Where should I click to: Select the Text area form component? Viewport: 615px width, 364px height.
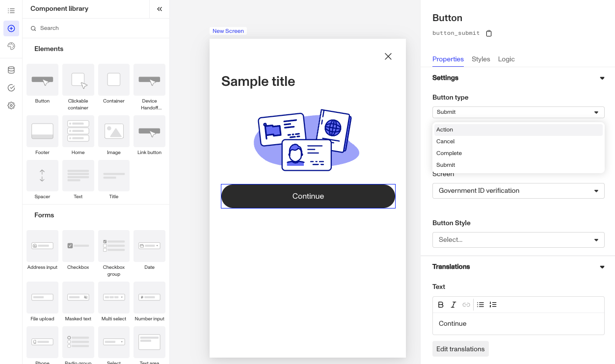coord(149,345)
